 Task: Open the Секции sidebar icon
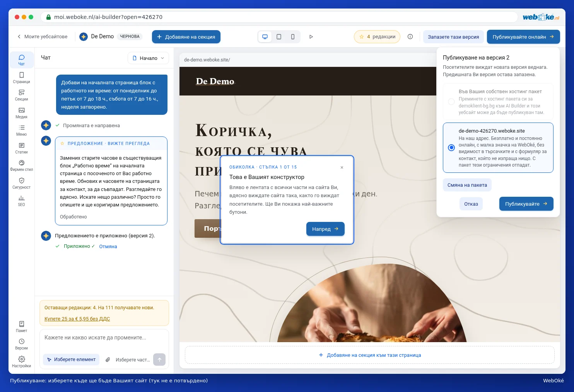(x=21, y=95)
